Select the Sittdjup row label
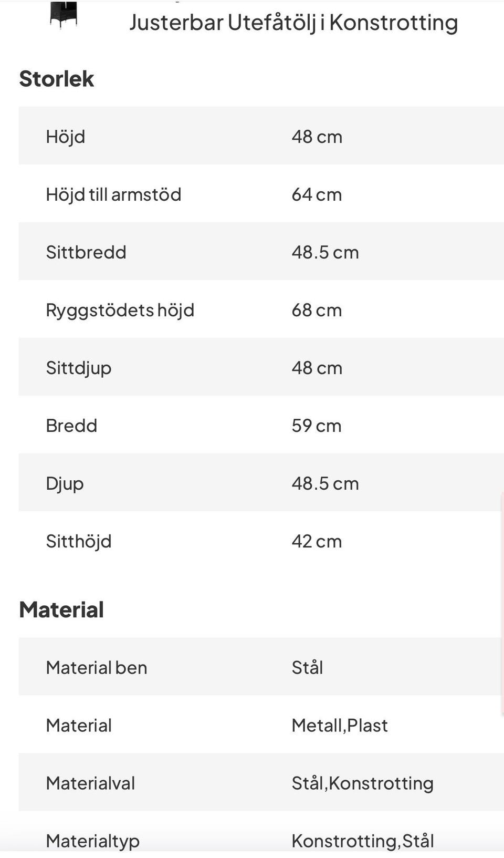The image size is (504, 858). tap(79, 368)
